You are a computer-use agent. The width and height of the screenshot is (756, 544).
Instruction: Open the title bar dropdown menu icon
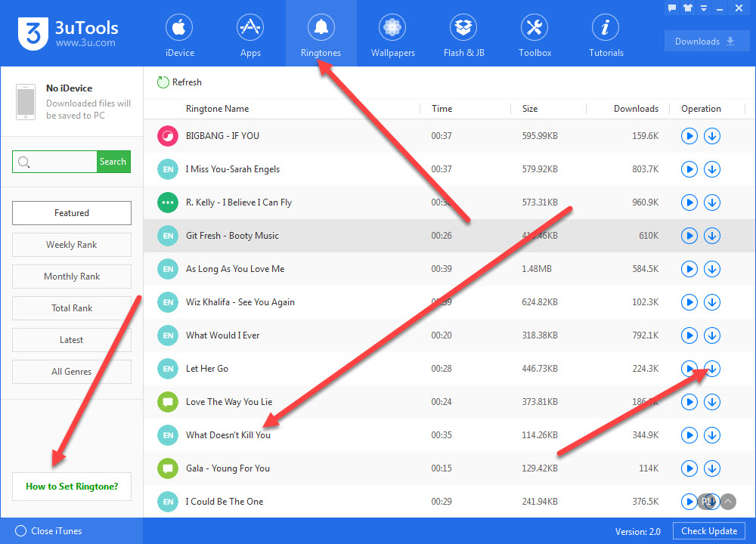pyautogui.click(x=704, y=8)
